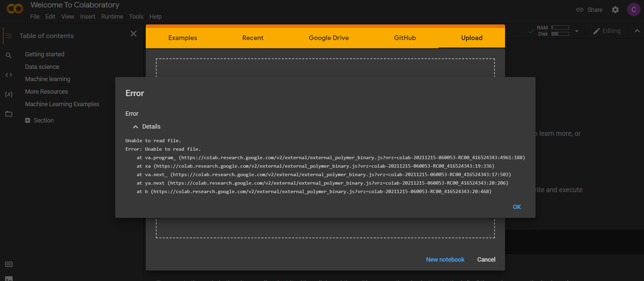Viewport: 644px width, 281px height.
Task: Open the settings gear icon
Action: 615,10
